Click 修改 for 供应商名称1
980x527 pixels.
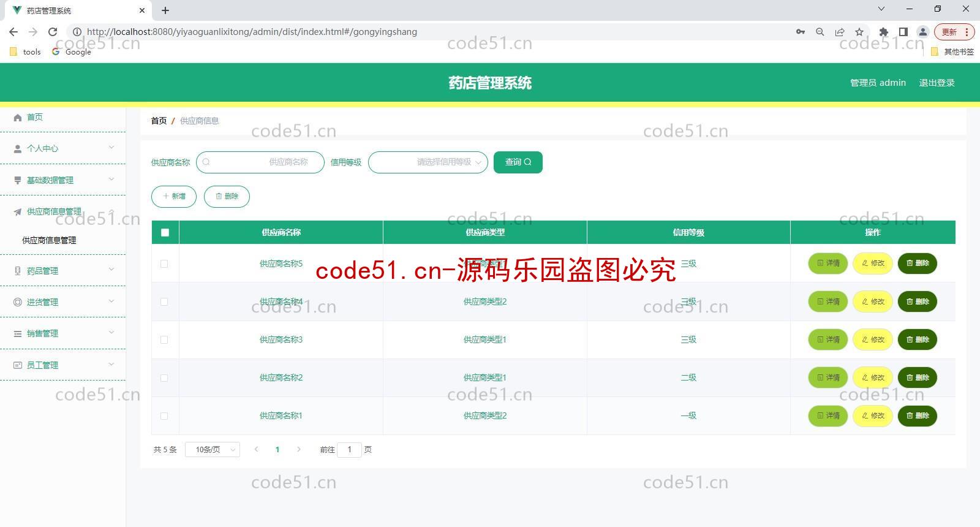[x=873, y=415]
